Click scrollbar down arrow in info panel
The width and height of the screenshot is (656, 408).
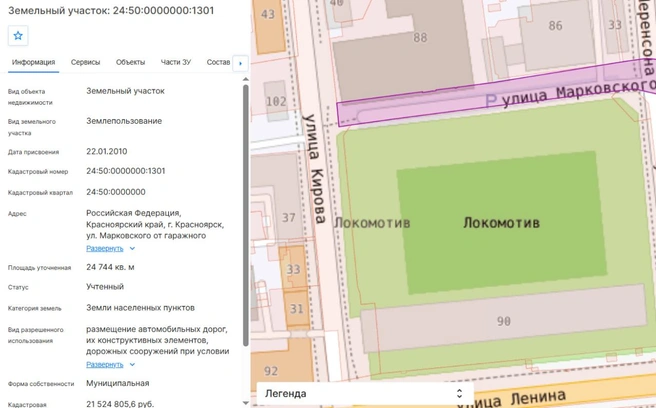pyautogui.click(x=246, y=403)
